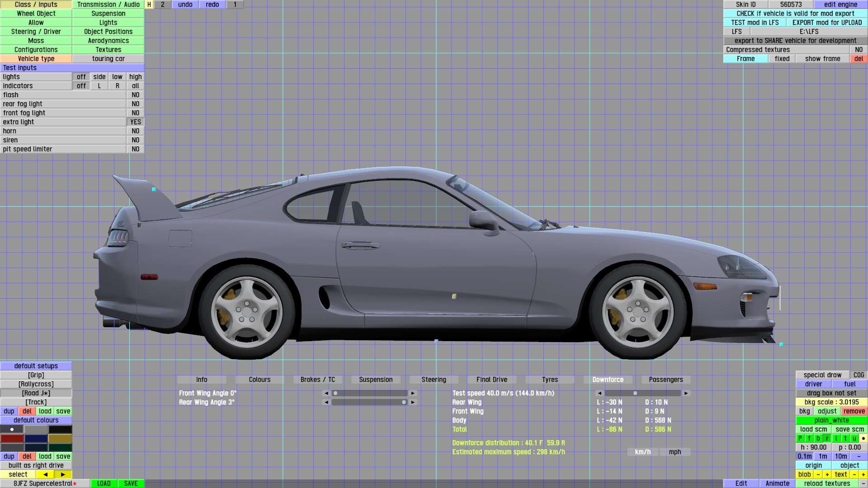868x488 pixels.
Task: Click right arrow of Test speed slider
Action: point(686,394)
